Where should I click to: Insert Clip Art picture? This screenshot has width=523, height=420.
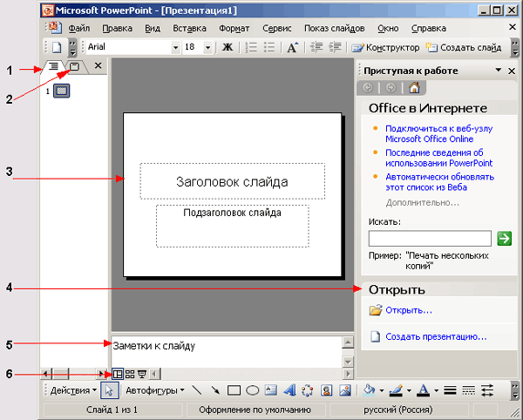[x=326, y=390]
